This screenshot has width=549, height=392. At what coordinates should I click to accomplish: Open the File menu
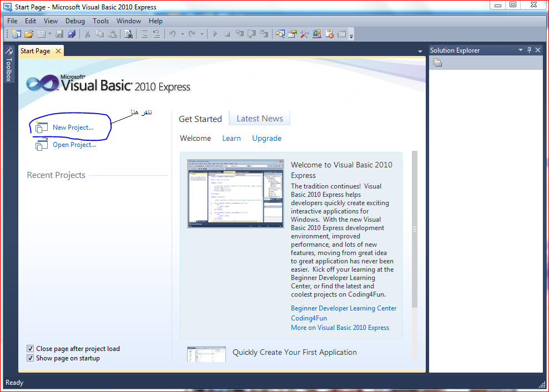12,21
